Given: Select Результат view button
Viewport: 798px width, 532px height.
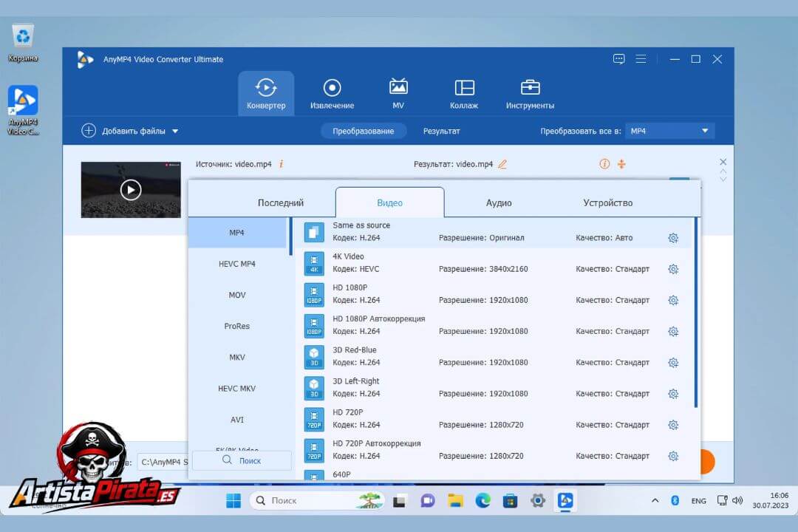Looking at the screenshot, I should click(x=441, y=131).
